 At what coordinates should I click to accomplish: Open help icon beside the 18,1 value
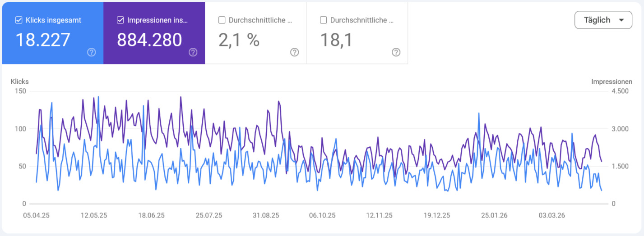396,52
